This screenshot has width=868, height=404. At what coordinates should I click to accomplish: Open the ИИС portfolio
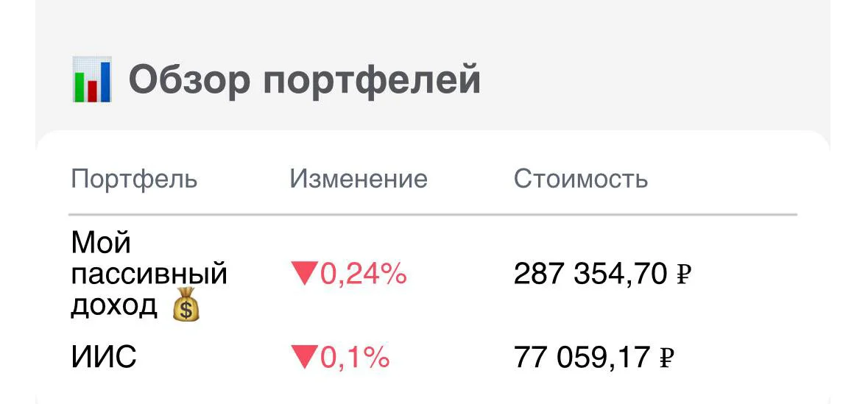(x=104, y=358)
